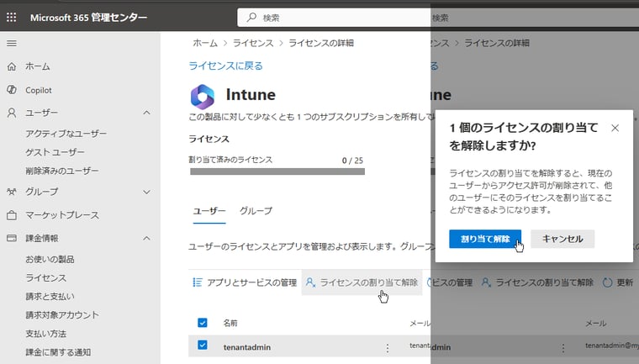The width and height of the screenshot is (639, 364).
Task: Switch to the グループ tab
Action: pyautogui.click(x=256, y=211)
